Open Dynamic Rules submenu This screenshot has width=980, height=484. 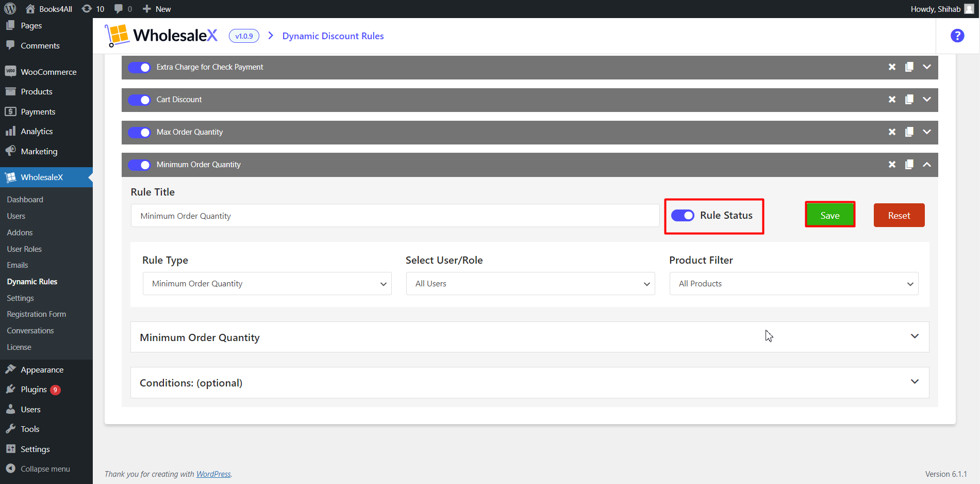point(32,282)
